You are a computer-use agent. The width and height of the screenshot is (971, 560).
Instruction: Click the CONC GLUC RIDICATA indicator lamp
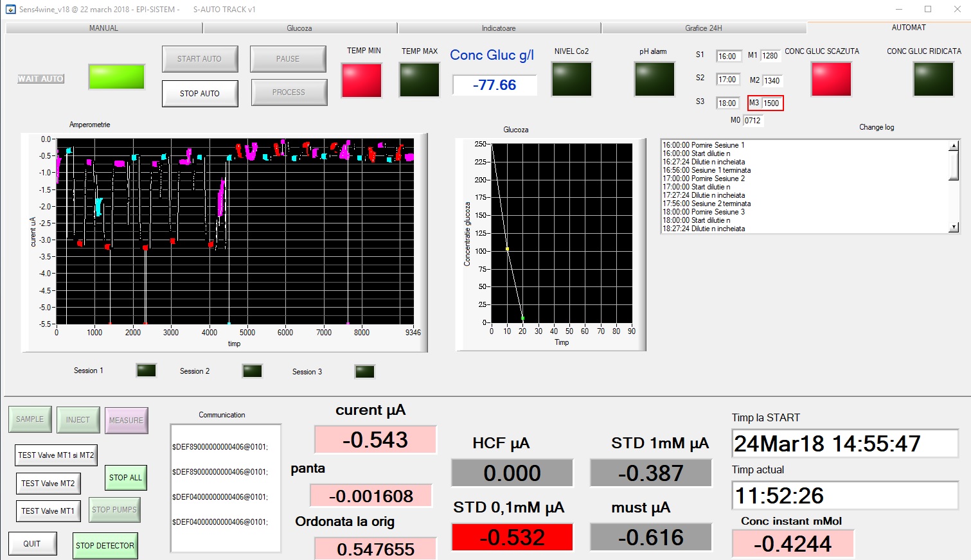(934, 79)
